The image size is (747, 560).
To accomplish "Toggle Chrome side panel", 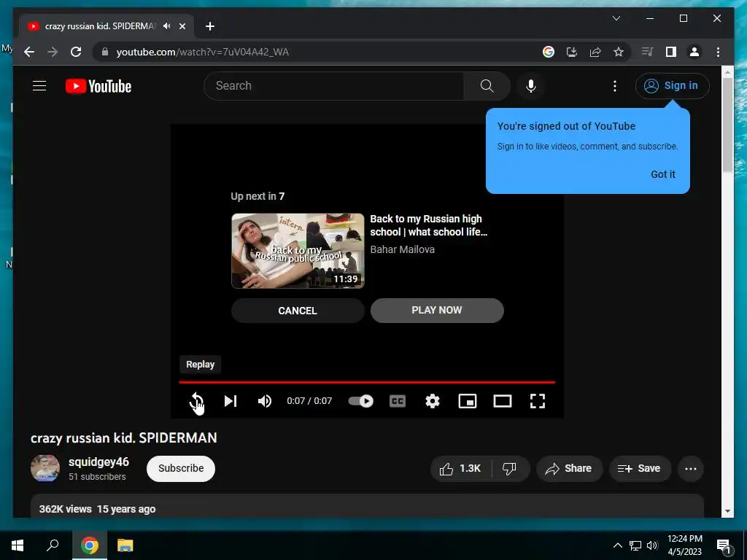I will coord(671,52).
